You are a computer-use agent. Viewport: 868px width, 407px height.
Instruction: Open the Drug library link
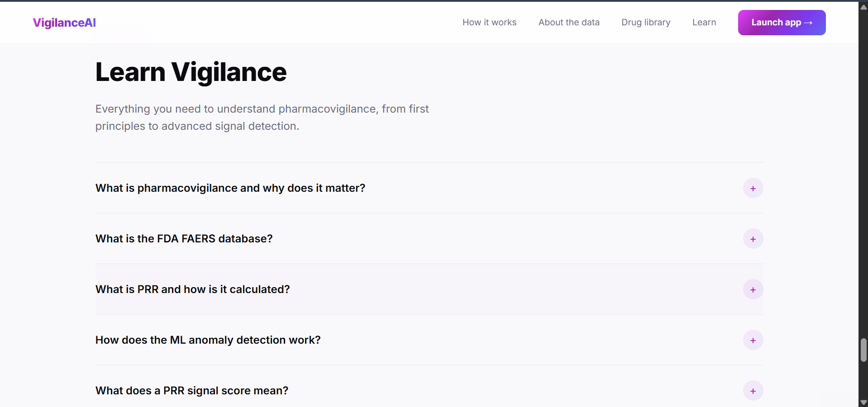(646, 22)
